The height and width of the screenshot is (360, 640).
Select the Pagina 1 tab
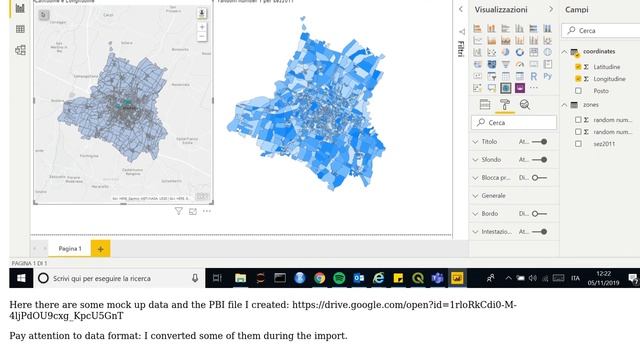[70, 249]
